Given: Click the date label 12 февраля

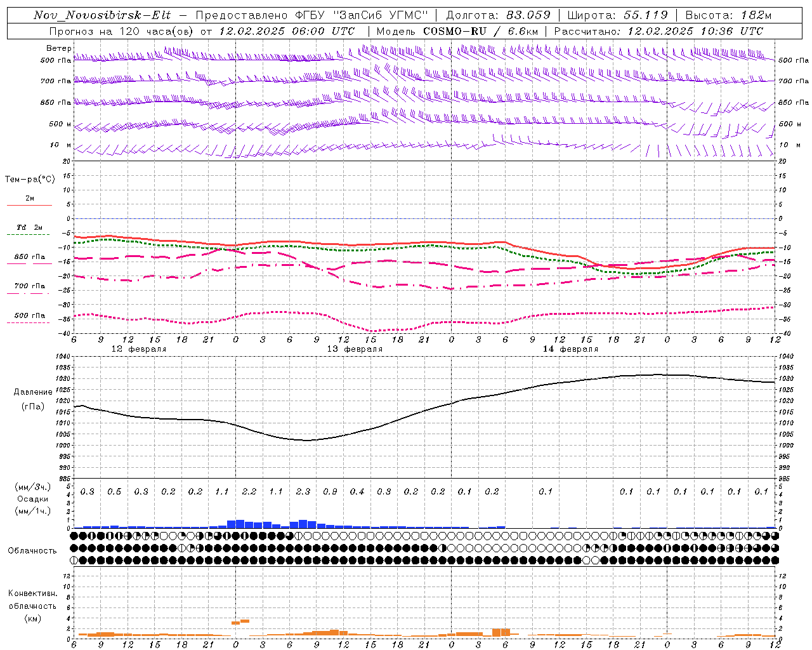Looking at the screenshot, I should coord(139,349).
